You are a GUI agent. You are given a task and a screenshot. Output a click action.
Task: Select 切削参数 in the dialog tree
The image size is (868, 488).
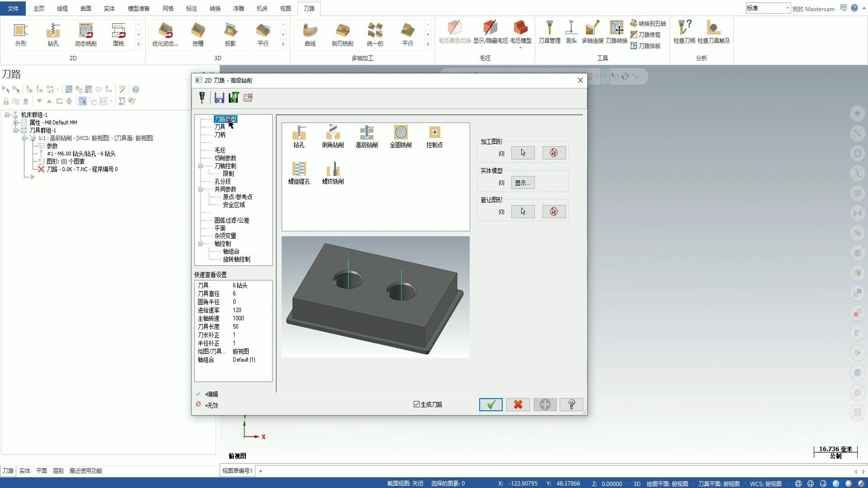pyautogui.click(x=225, y=158)
